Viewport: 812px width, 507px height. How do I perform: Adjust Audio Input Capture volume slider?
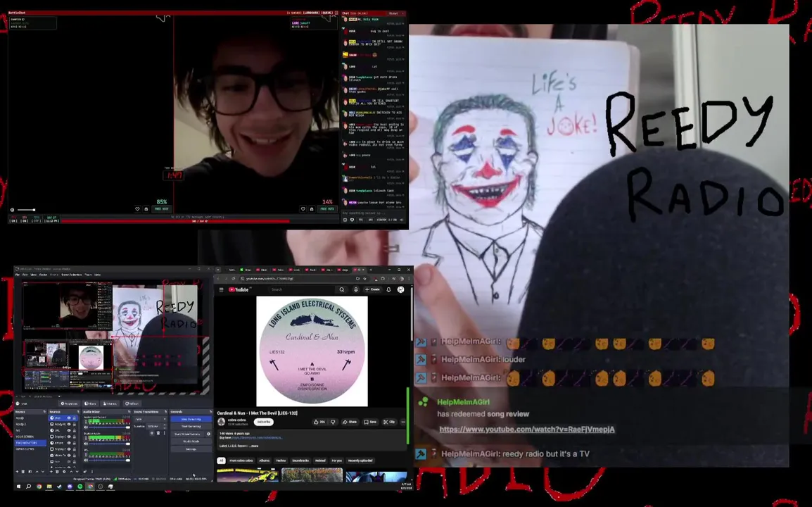point(109,427)
